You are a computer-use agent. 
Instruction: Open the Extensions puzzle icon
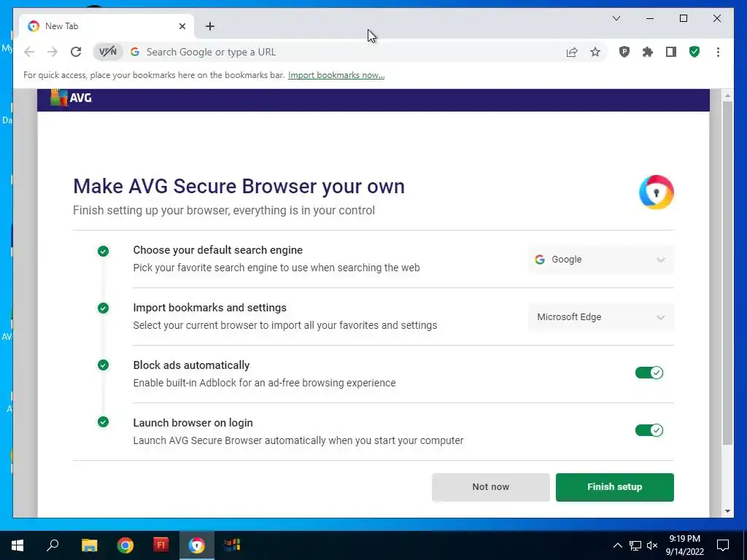pos(647,52)
